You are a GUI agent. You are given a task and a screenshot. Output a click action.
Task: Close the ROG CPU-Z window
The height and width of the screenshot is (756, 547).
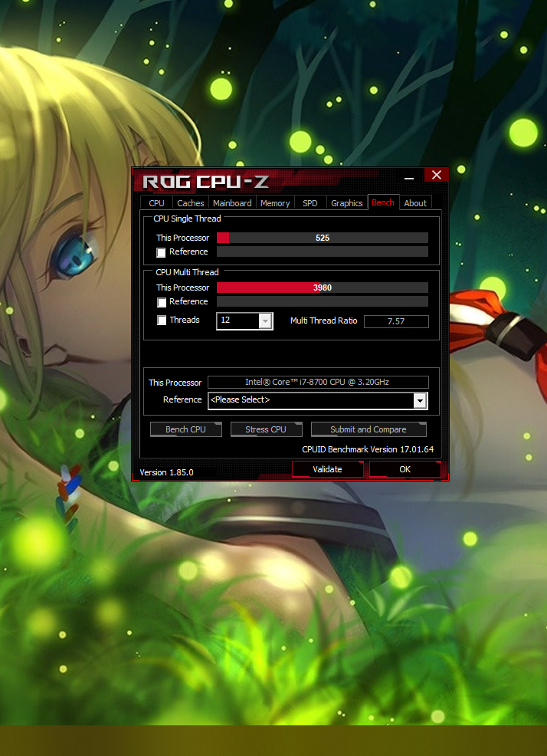(x=437, y=175)
